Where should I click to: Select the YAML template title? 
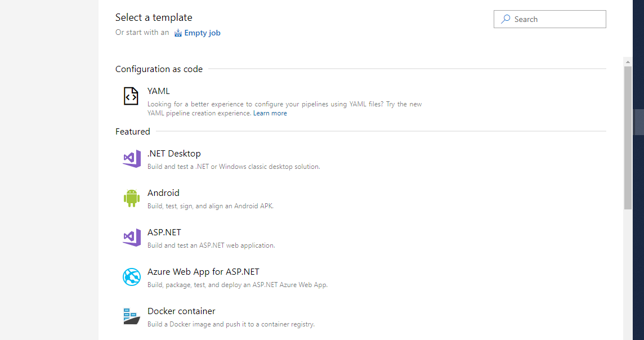pyautogui.click(x=159, y=91)
